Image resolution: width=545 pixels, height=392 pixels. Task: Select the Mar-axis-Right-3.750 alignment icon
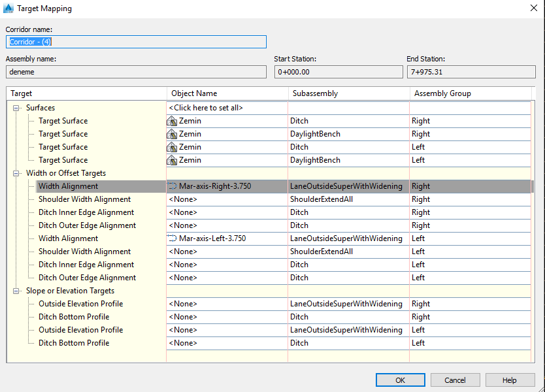[x=171, y=186]
